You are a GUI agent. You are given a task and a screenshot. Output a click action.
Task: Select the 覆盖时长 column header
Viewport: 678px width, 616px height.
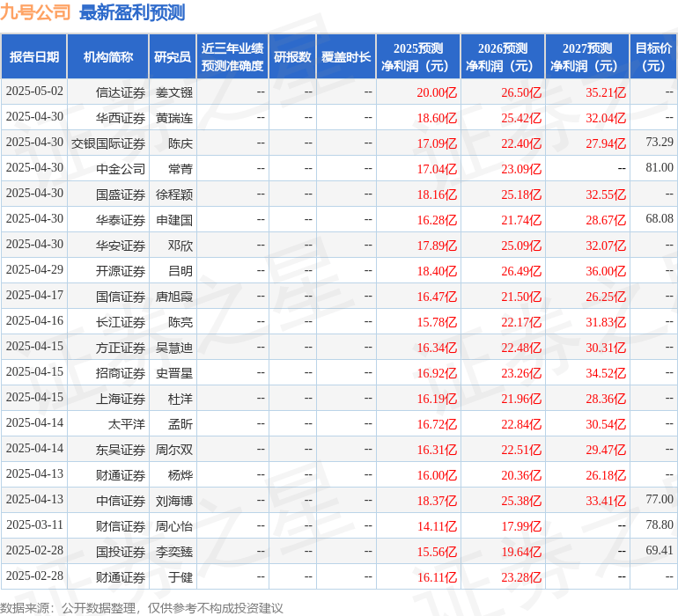pyautogui.click(x=346, y=57)
